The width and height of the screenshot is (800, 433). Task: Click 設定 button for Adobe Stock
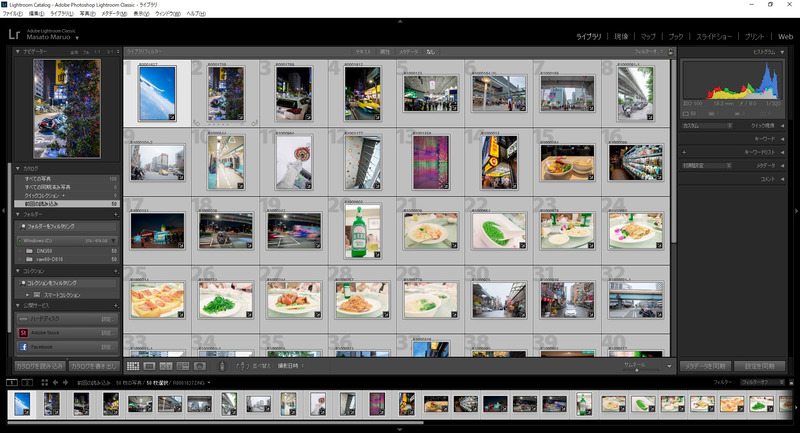pyautogui.click(x=106, y=333)
